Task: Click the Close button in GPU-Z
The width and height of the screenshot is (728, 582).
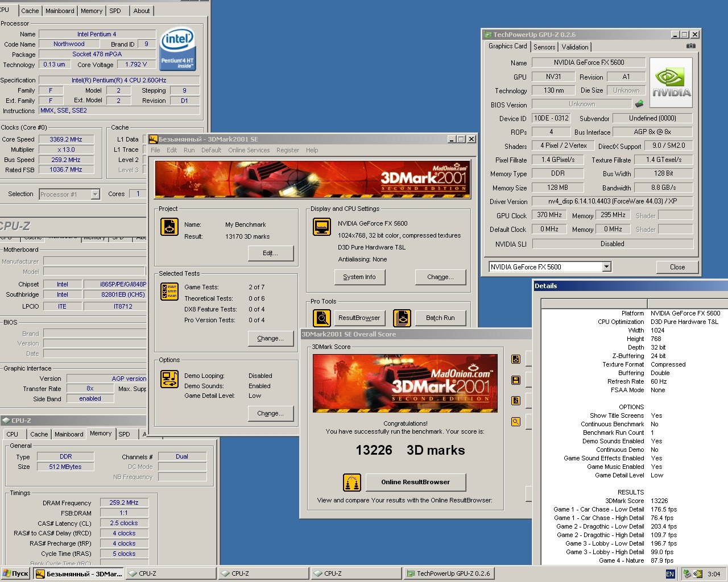Action: click(677, 267)
